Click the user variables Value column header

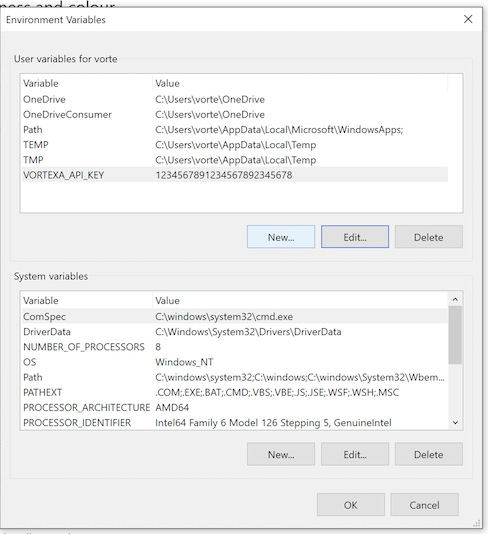[x=300, y=83]
